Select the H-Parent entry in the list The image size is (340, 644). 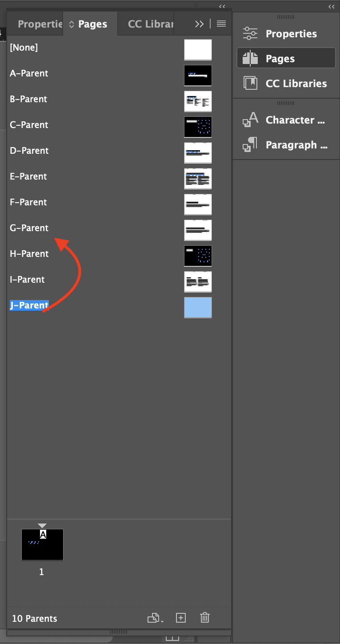pos(29,254)
